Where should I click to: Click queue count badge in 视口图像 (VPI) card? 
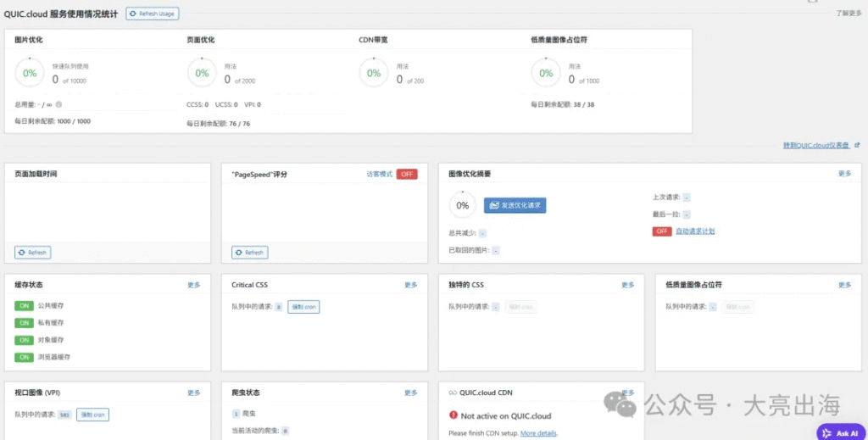tap(64, 415)
